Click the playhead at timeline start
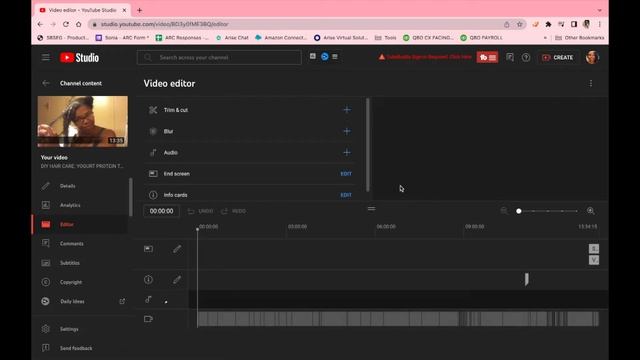Viewport: 640px width, 360px height. click(x=198, y=229)
